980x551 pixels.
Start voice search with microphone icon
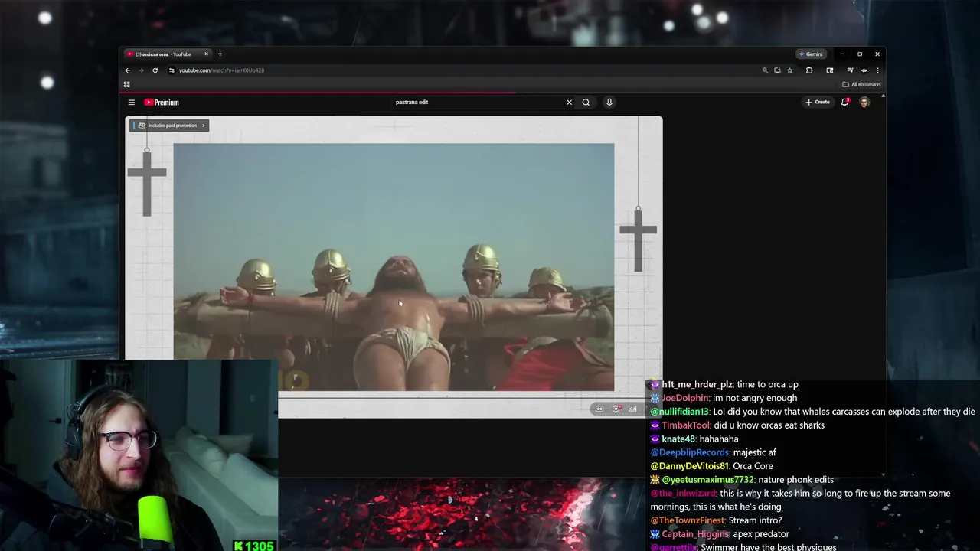[609, 102]
